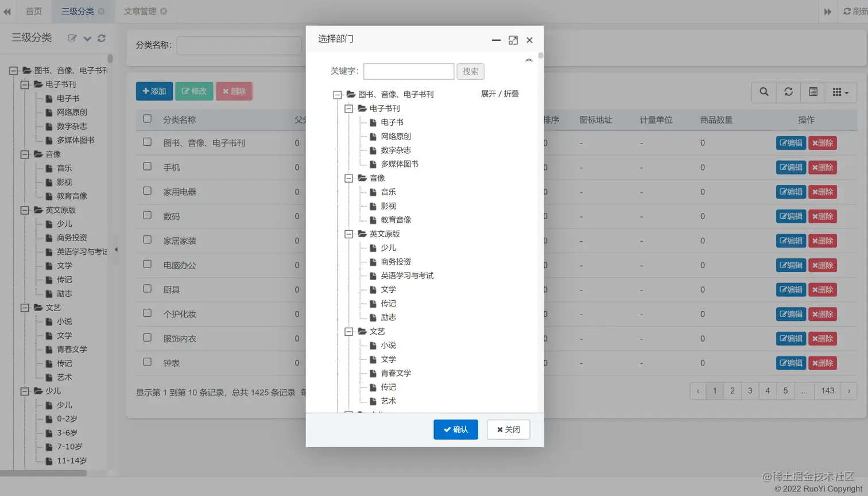Refresh the 三级分类 tree panel

[x=102, y=38]
